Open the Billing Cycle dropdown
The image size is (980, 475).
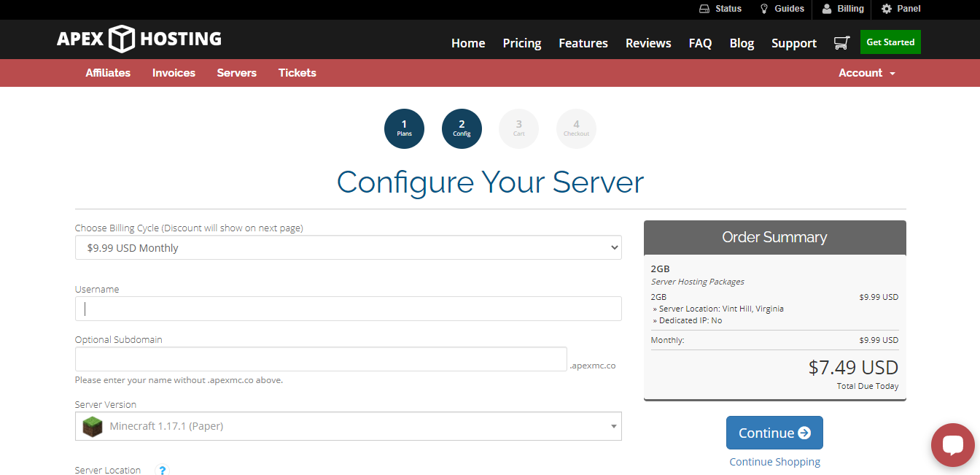tap(349, 247)
